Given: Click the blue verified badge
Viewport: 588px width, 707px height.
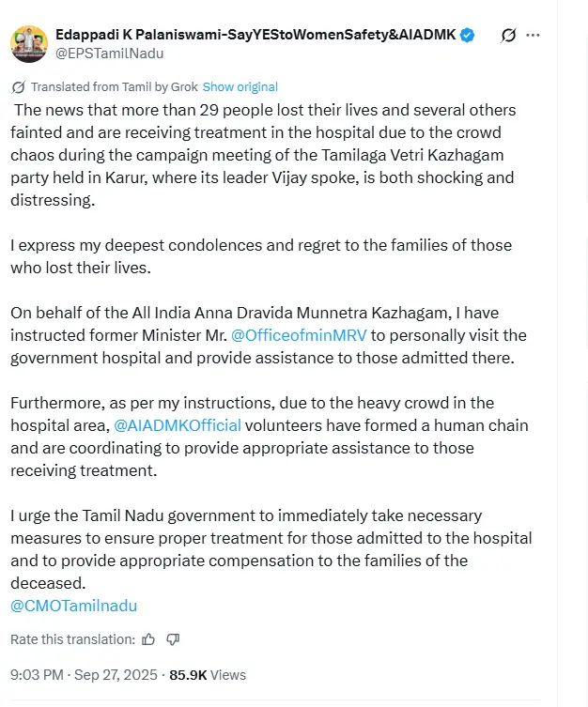Looking at the screenshot, I should (x=467, y=35).
